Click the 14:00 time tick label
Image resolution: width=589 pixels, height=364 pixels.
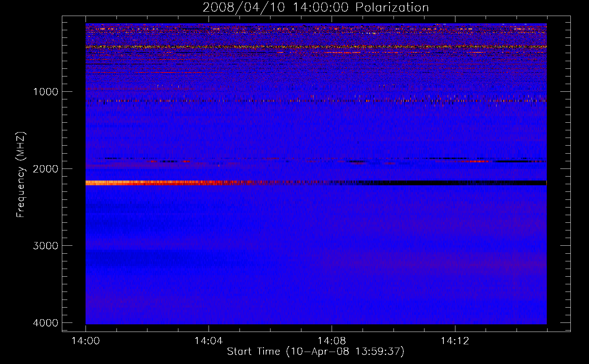(x=86, y=341)
